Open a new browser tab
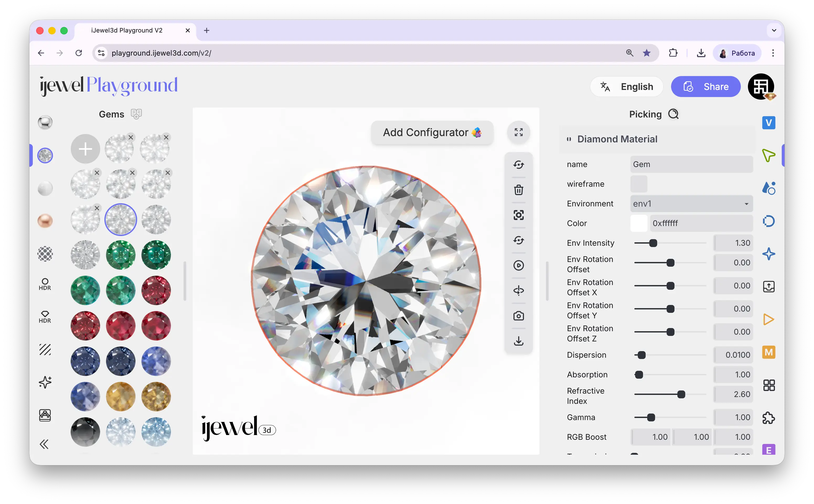Viewport: 814px width, 504px height. pyautogui.click(x=207, y=31)
